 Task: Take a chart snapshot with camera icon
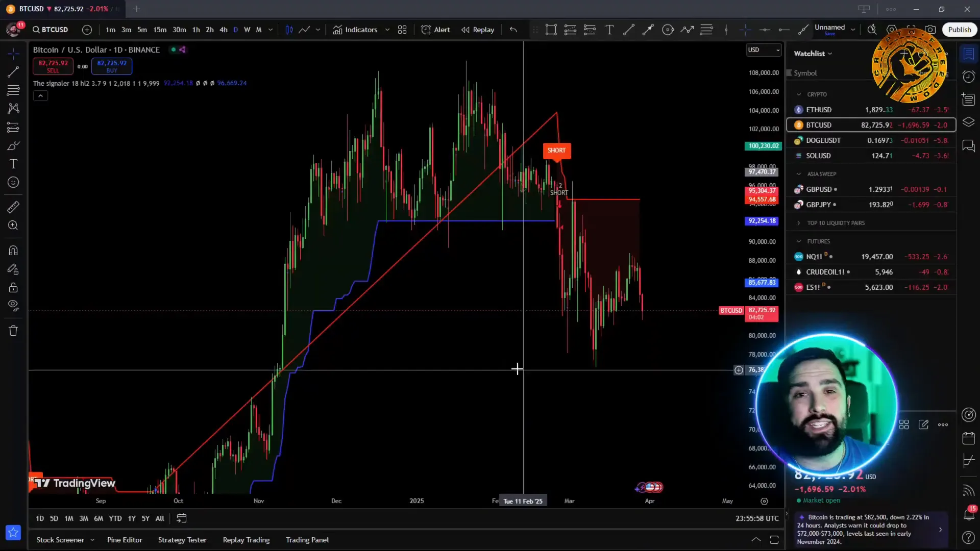click(x=930, y=30)
